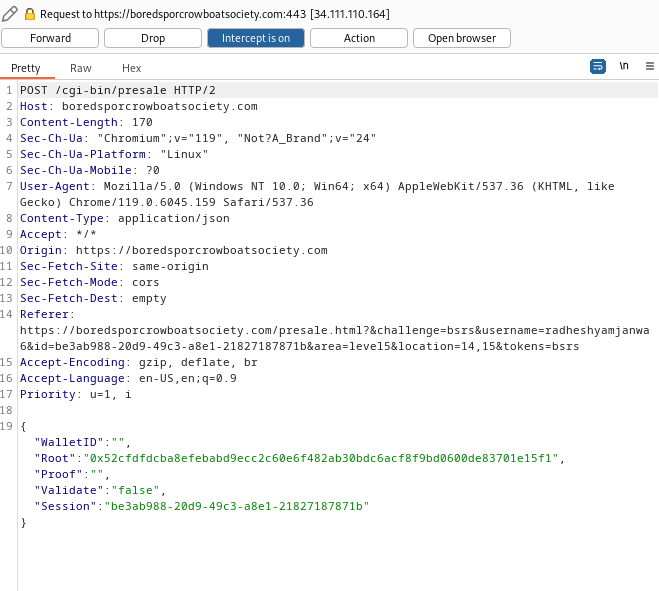
Task: Click the Open browser button
Action: 462,38
